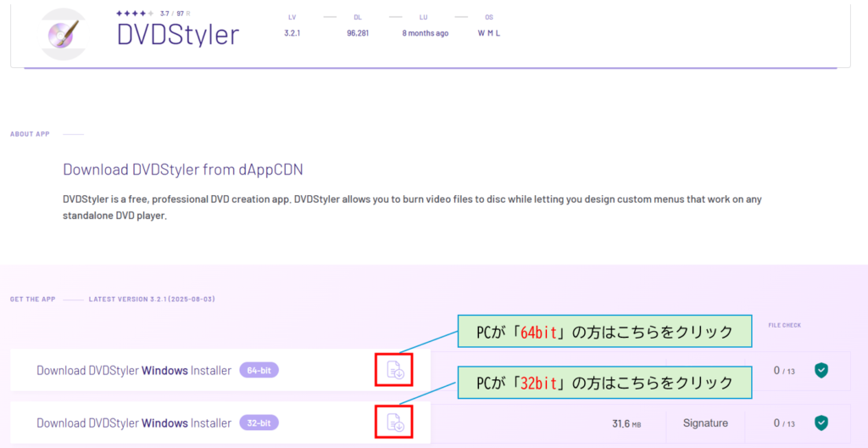
Task: Click the '8 months ago' last updated value
Action: tap(426, 33)
